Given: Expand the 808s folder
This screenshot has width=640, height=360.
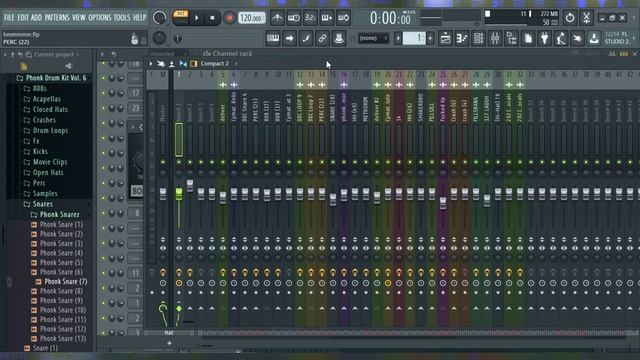Looking at the screenshot, I should (x=40, y=88).
